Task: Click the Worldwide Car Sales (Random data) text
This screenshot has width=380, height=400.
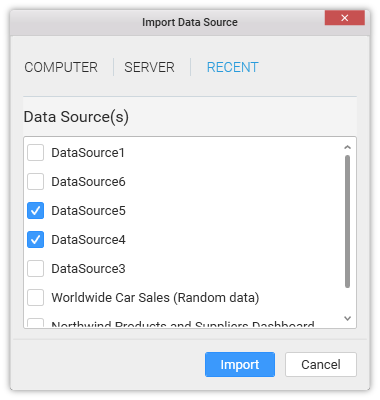Action: (x=155, y=298)
